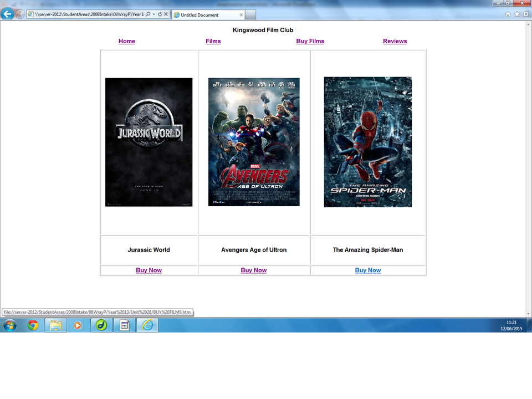Click the Home icon in browser toolbar
The image size is (532, 399).
(x=508, y=14)
